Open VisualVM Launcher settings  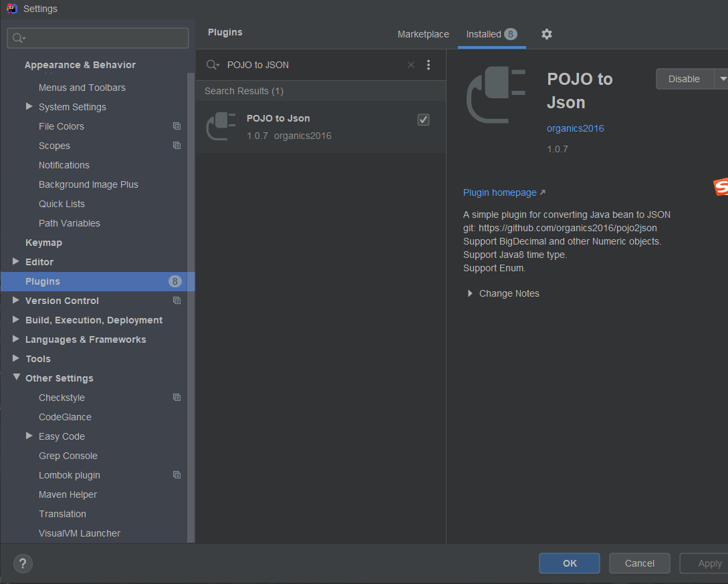pyautogui.click(x=80, y=533)
